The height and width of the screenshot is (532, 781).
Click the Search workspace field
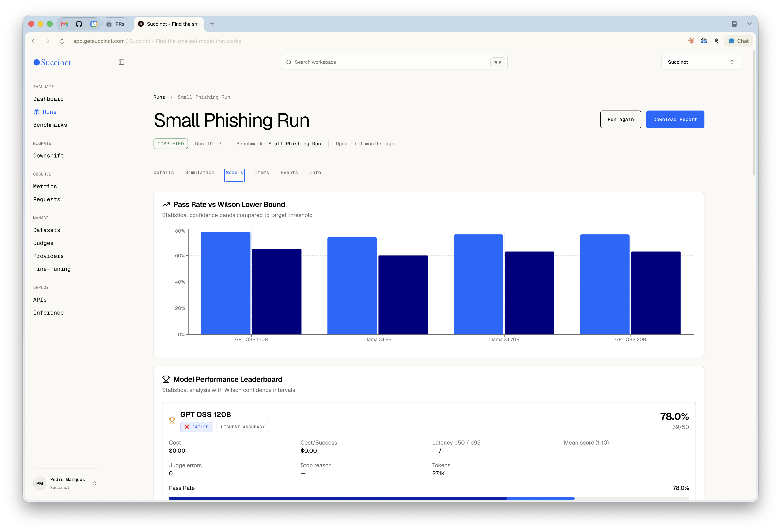coord(394,62)
